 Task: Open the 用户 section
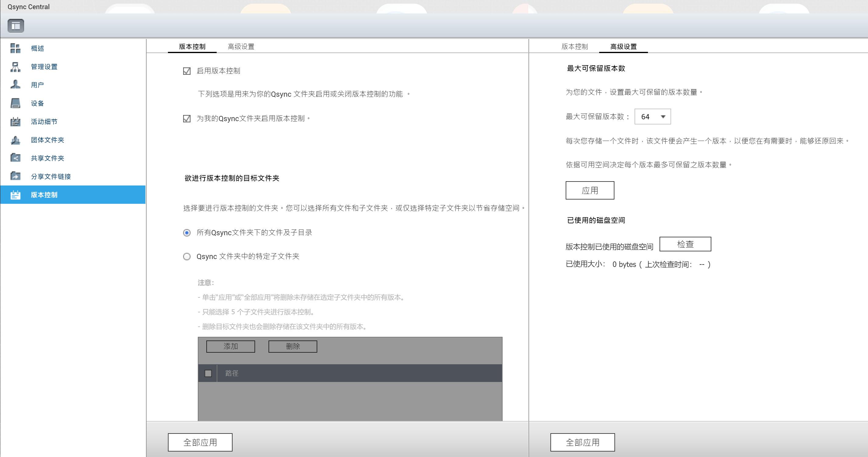click(x=37, y=85)
